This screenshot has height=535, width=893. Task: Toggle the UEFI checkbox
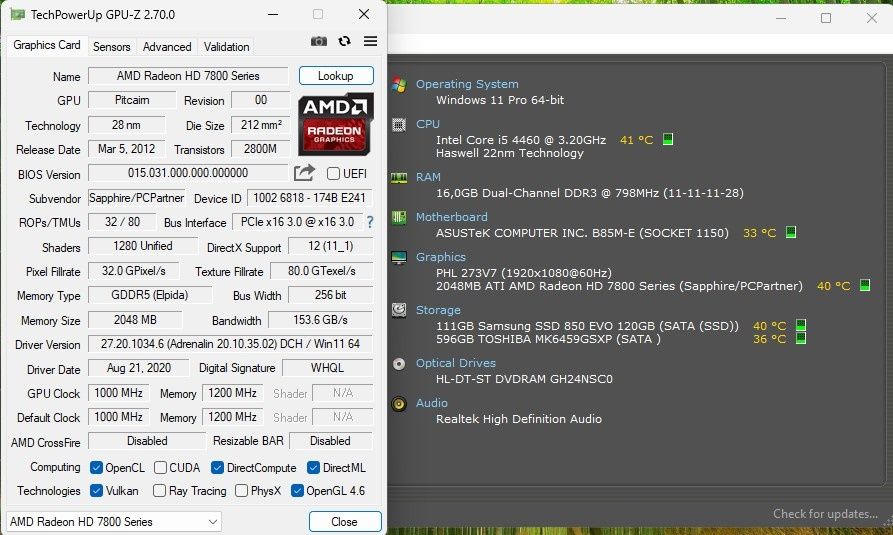[x=334, y=173]
